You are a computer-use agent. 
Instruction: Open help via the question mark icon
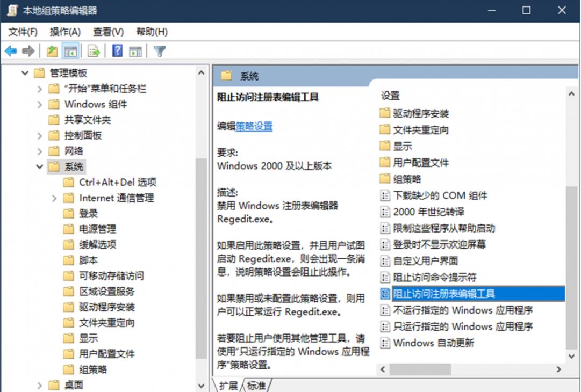coord(117,50)
